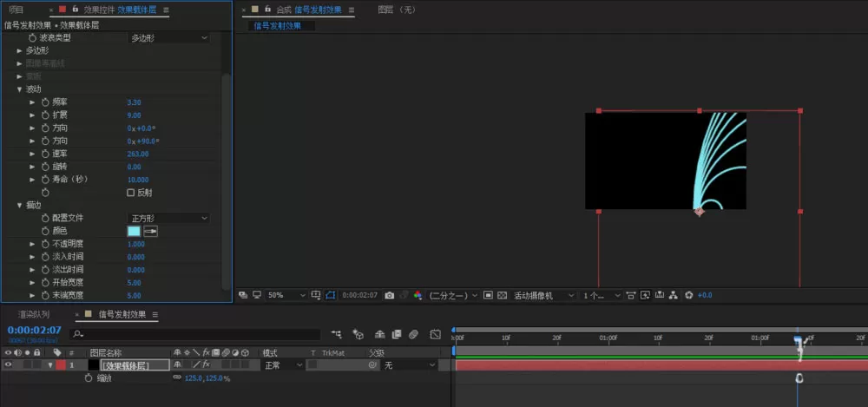Open the parent 无 dropdown

(409, 365)
